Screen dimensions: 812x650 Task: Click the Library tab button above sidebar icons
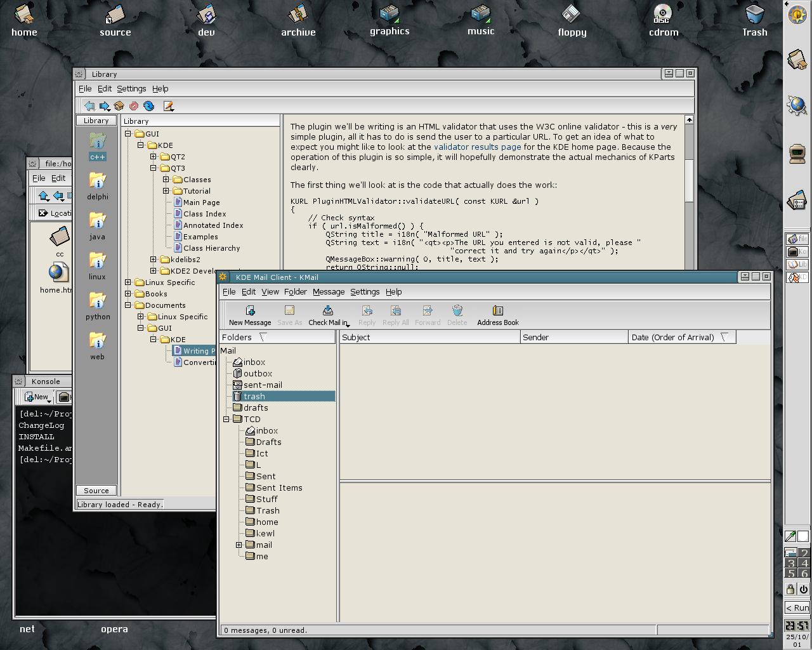click(x=96, y=121)
